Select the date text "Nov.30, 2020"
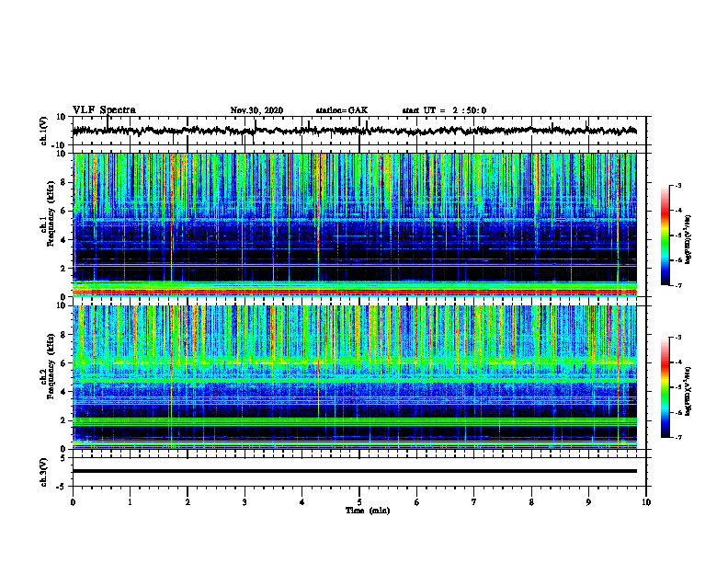Image resolution: width=728 pixels, height=563 pixels. tap(256, 110)
